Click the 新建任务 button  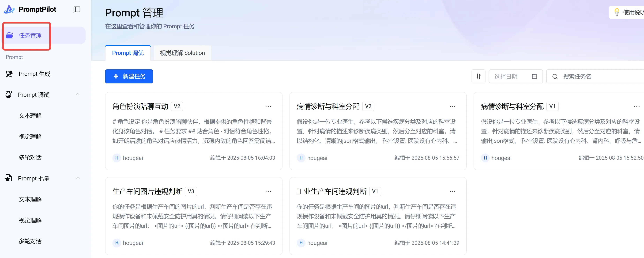129,76
